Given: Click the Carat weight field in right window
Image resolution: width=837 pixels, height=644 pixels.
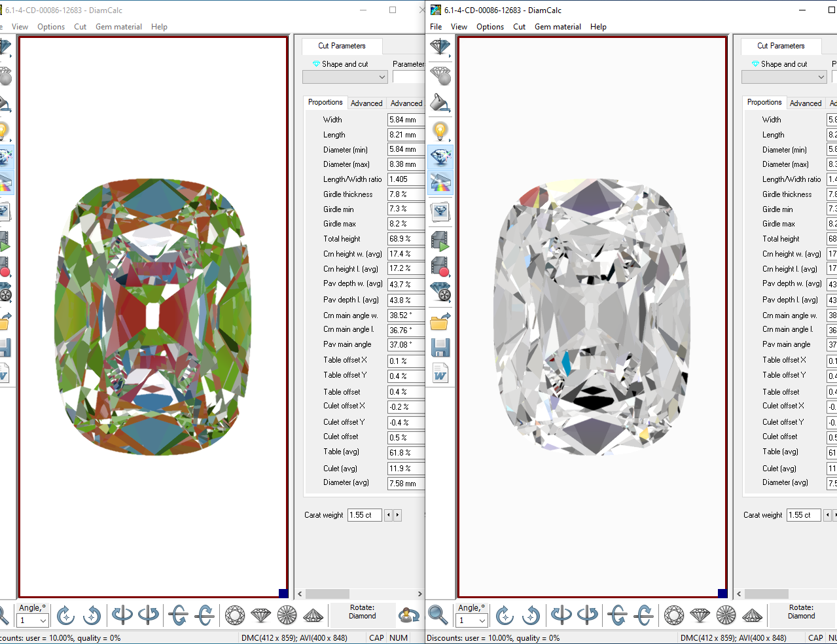Looking at the screenshot, I should pos(804,515).
